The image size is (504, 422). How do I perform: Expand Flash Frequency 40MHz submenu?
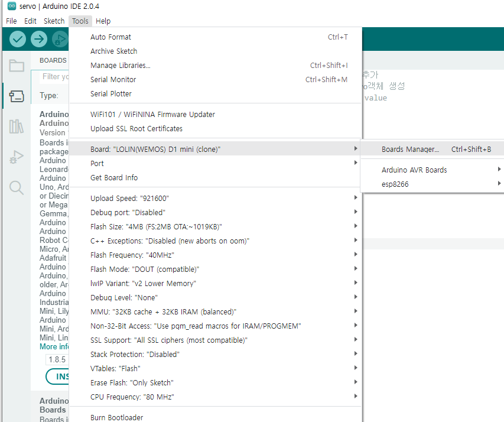(x=215, y=255)
